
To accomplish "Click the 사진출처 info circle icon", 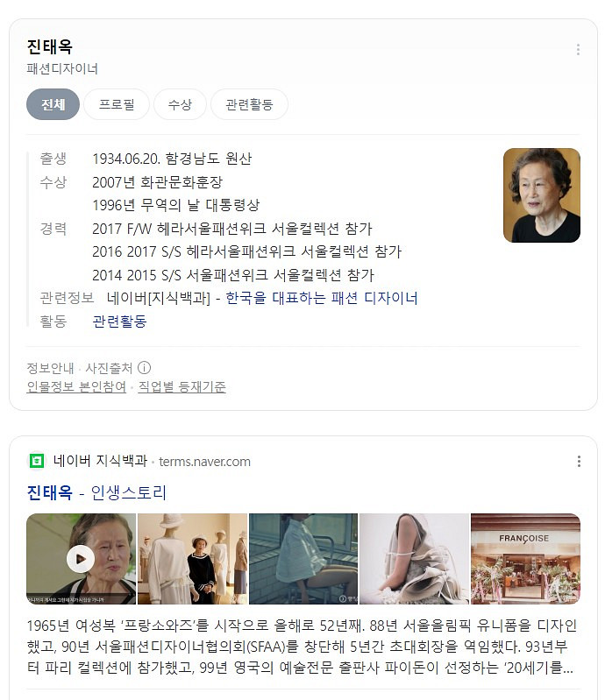I will tap(144, 368).
